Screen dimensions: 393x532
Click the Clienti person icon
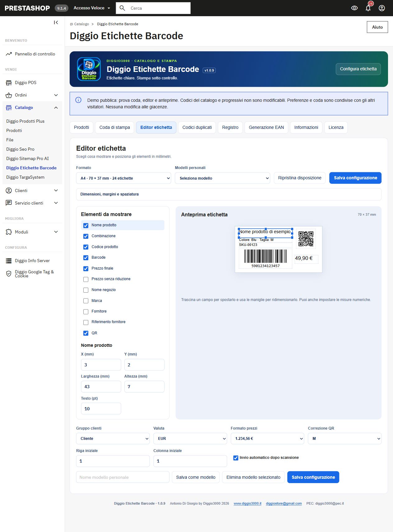click(x=9, y=191)
